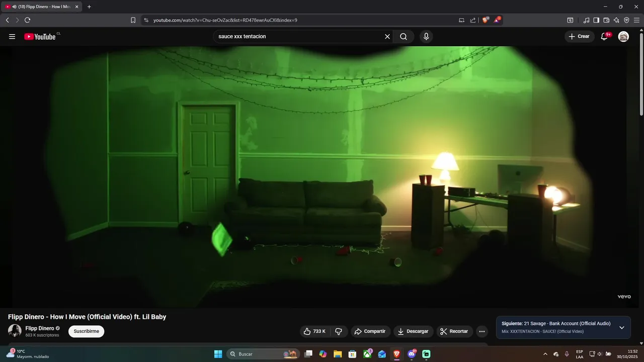Switch ESP LAA keyboard language
This screenshot has width=644, height=362.
[580, 354]
